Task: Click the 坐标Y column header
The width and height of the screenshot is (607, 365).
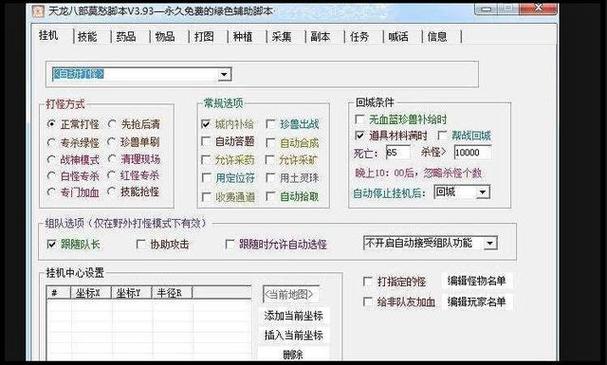Action: click(131, 293)
